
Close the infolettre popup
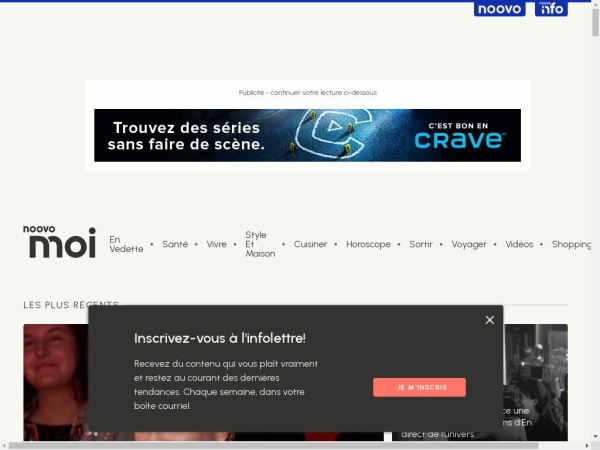coord(489,320)
